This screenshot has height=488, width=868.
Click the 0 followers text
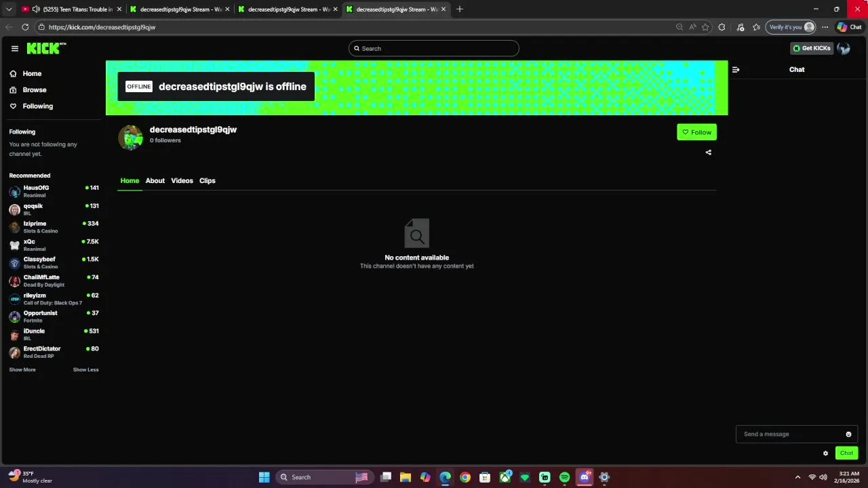(165, 140)
